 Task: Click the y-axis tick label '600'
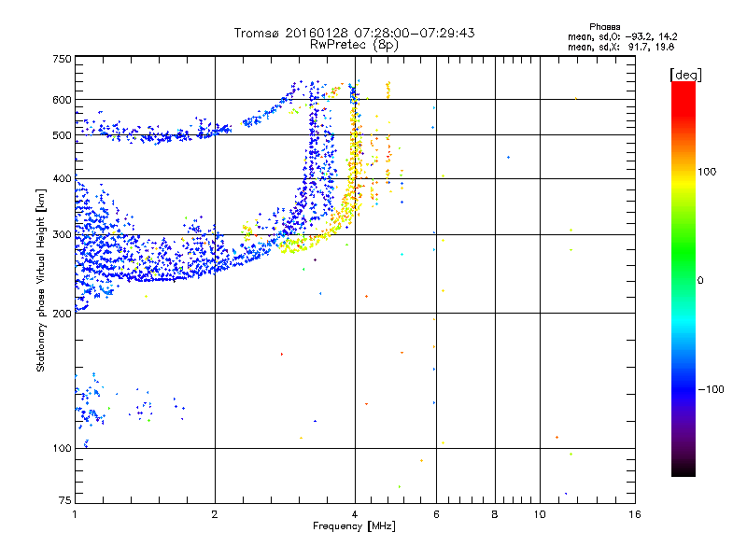62,100
